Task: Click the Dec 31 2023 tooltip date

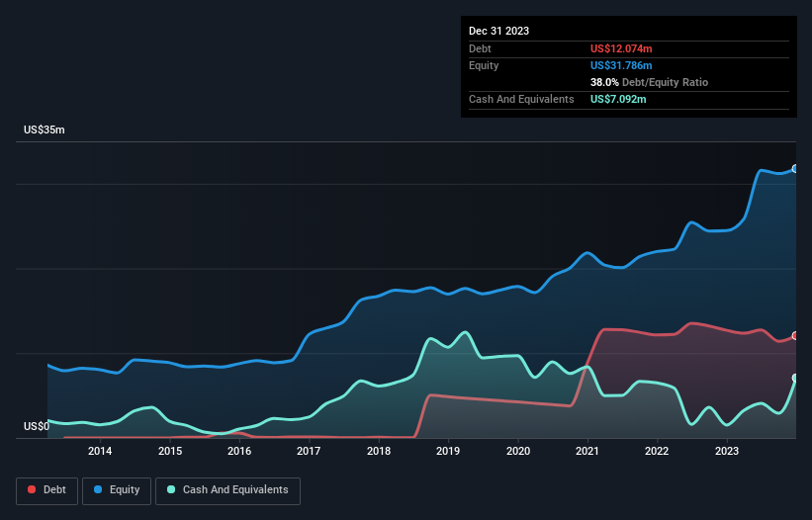Action: 499,31
